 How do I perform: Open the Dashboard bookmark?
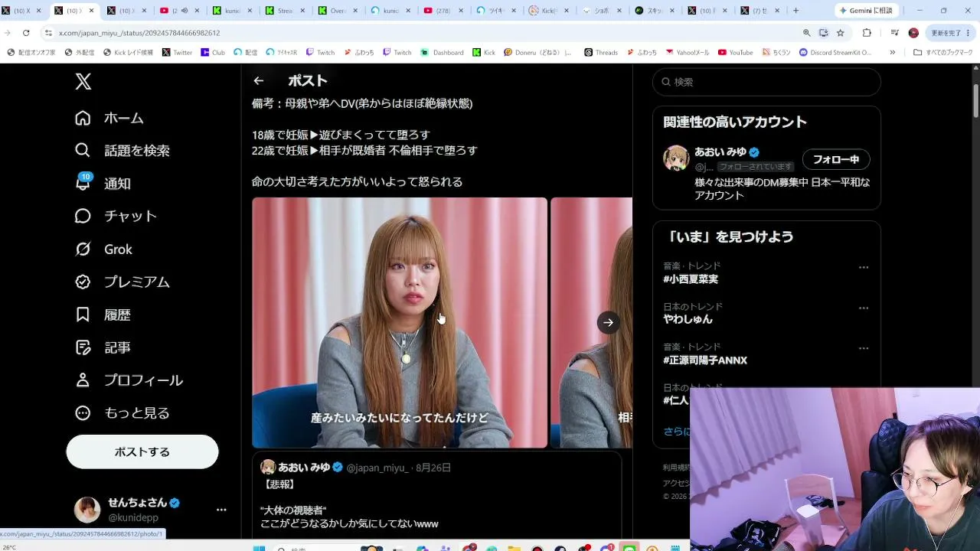click(443, 53)
